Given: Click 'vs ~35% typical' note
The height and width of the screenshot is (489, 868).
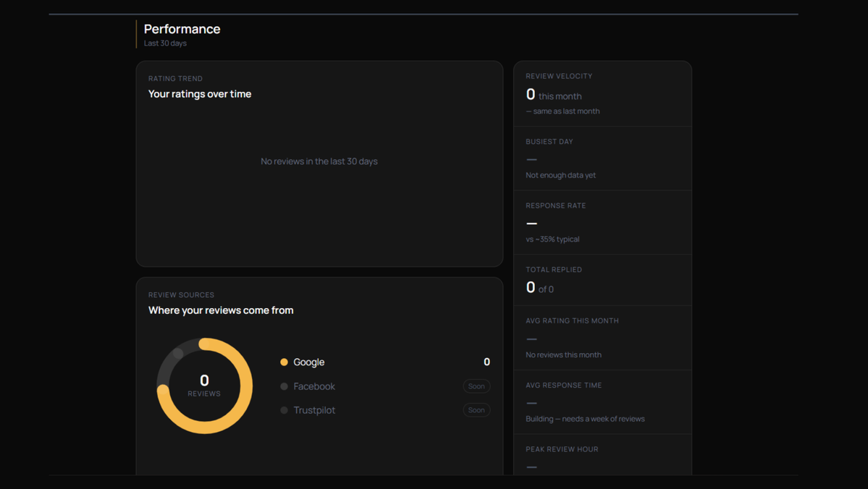Looking at the screenshot, I should [552, 239].
